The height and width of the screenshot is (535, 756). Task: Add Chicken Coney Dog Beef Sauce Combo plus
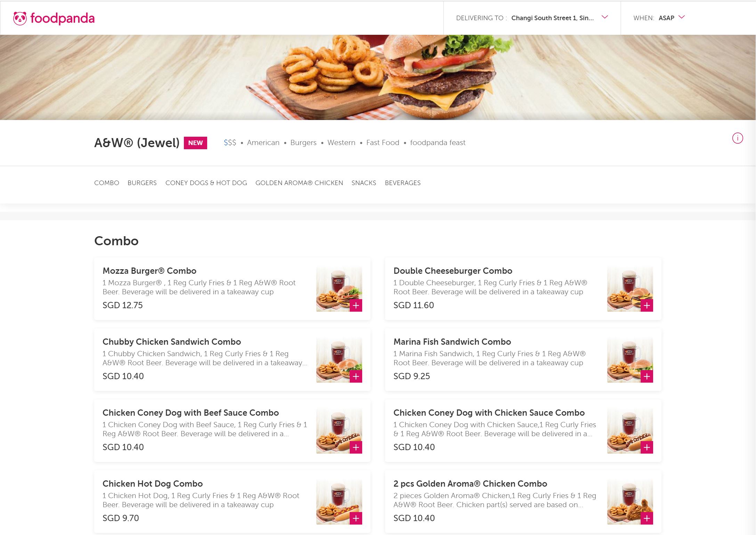coord(356,447)
